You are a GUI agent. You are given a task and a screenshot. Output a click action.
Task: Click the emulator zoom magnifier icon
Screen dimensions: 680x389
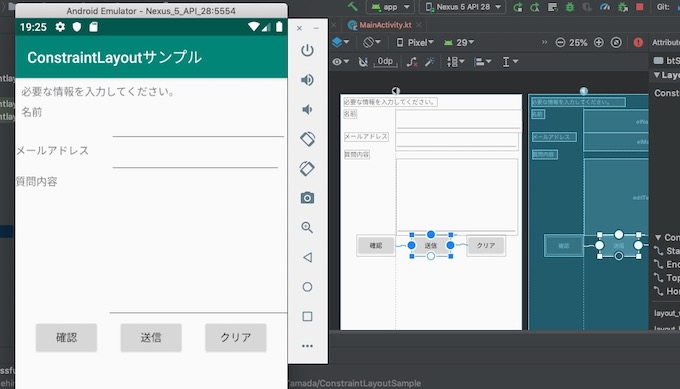307,227
